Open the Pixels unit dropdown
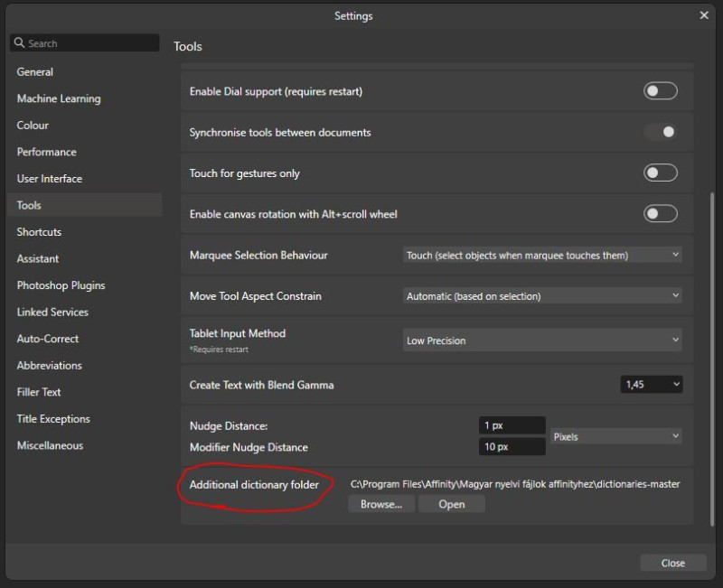This screenshot has height=588, width=723. 616,436
